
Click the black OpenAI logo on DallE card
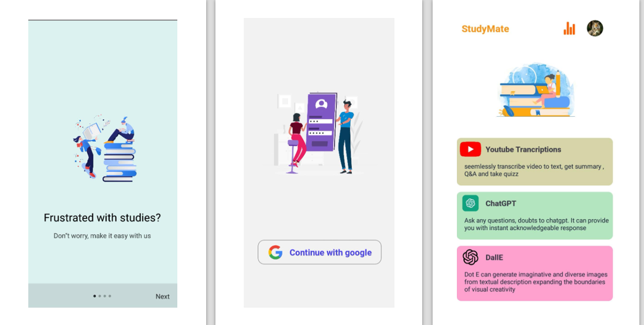pos(470,257)
